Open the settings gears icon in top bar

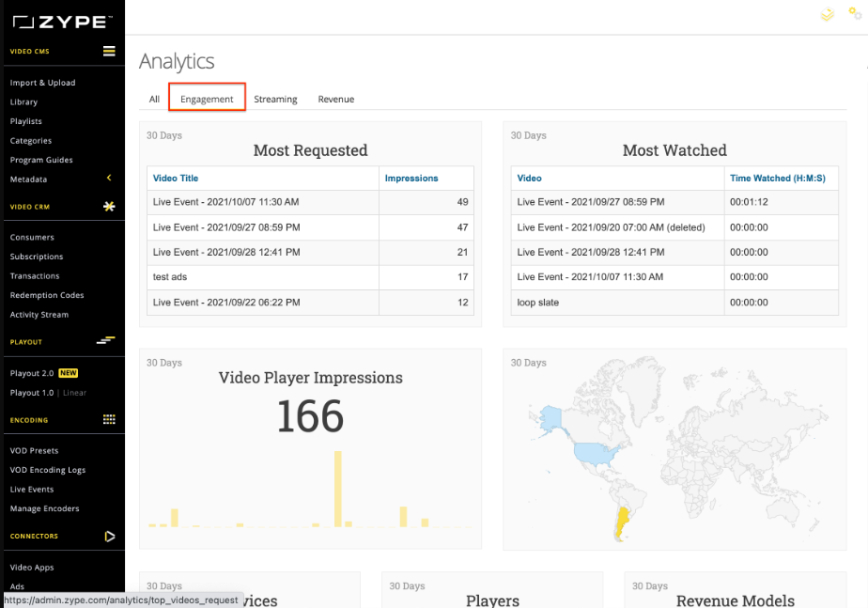click(855, 13)
